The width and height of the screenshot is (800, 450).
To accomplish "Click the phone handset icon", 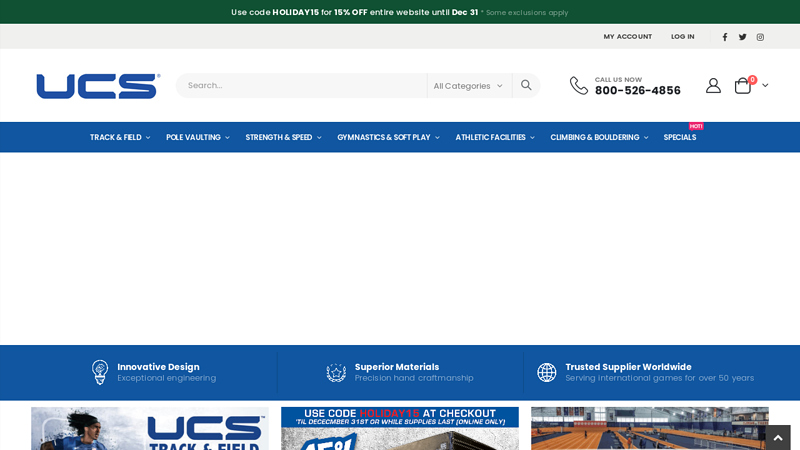I will [x=579, y=86].
